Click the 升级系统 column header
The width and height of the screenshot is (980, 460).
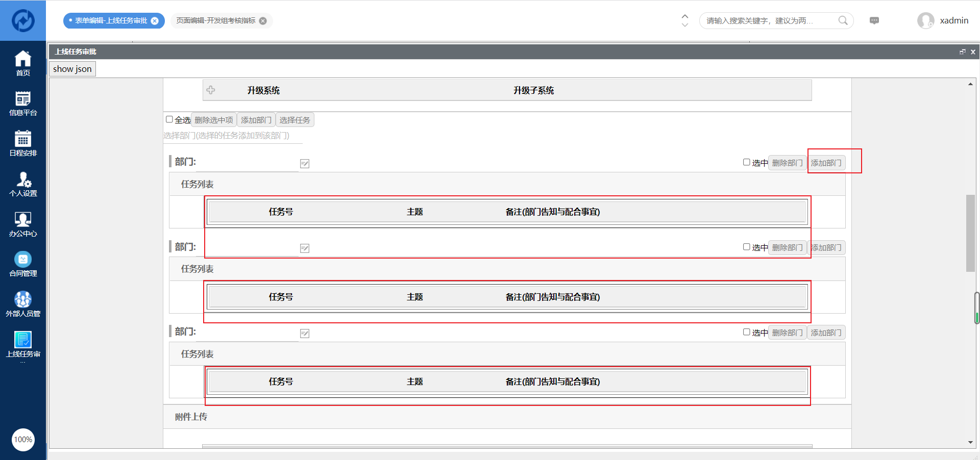click(x=263, y=90)
